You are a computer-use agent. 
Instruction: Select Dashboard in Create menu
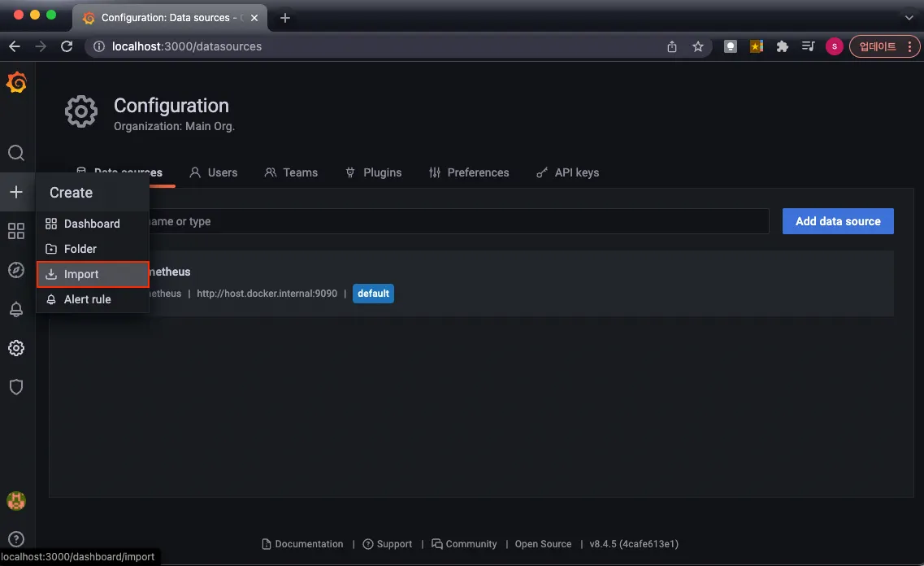pos(92,224)
